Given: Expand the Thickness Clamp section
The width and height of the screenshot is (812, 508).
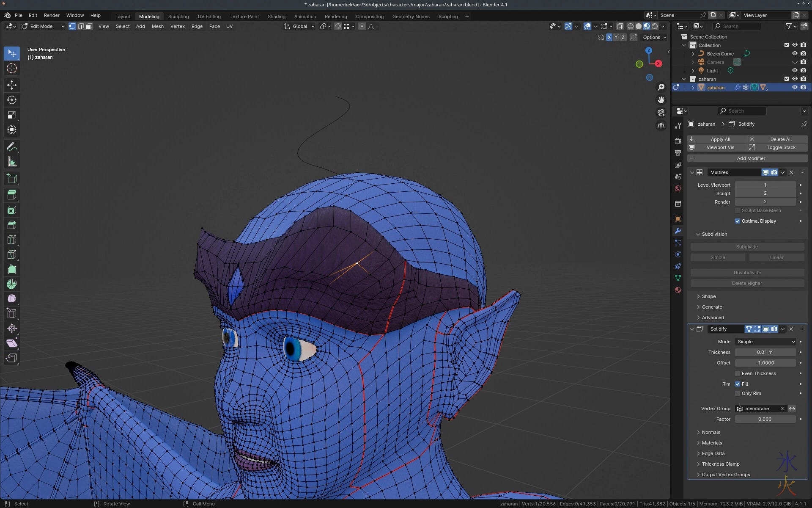Looking at the screenshot, I should pyautogui.click(x=720, y=464).
